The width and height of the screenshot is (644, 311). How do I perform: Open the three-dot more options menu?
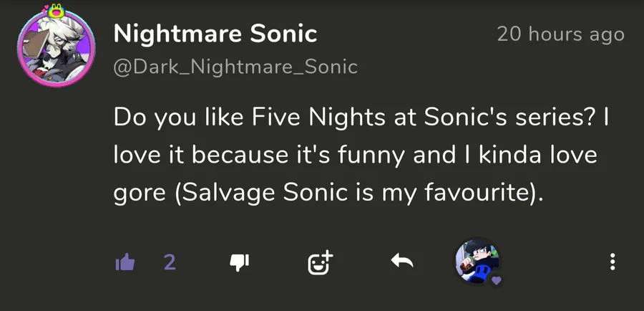[x=613, y=262]
